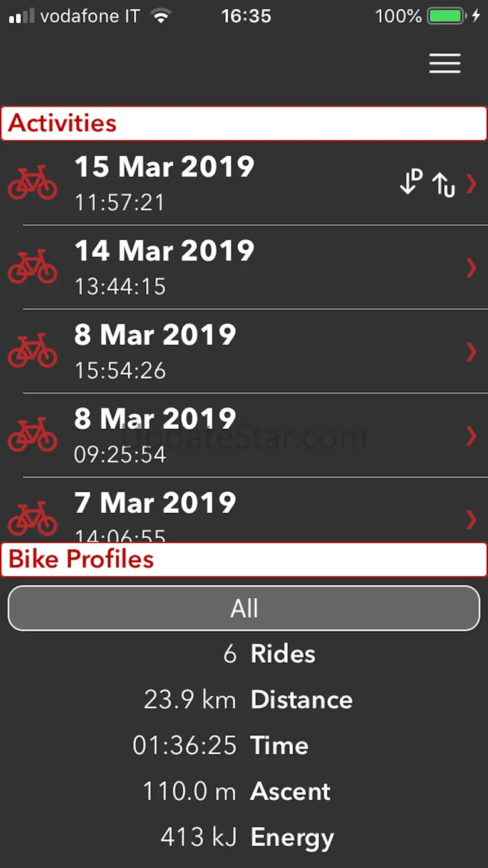Image resolution: width=488 pixels, height=868 pixels.
Task: Select the All bike profiles button
Action: (x=244, y=608)
